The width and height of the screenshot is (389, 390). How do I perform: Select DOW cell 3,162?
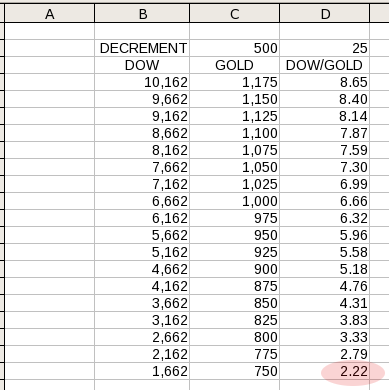tap(142, 320)
